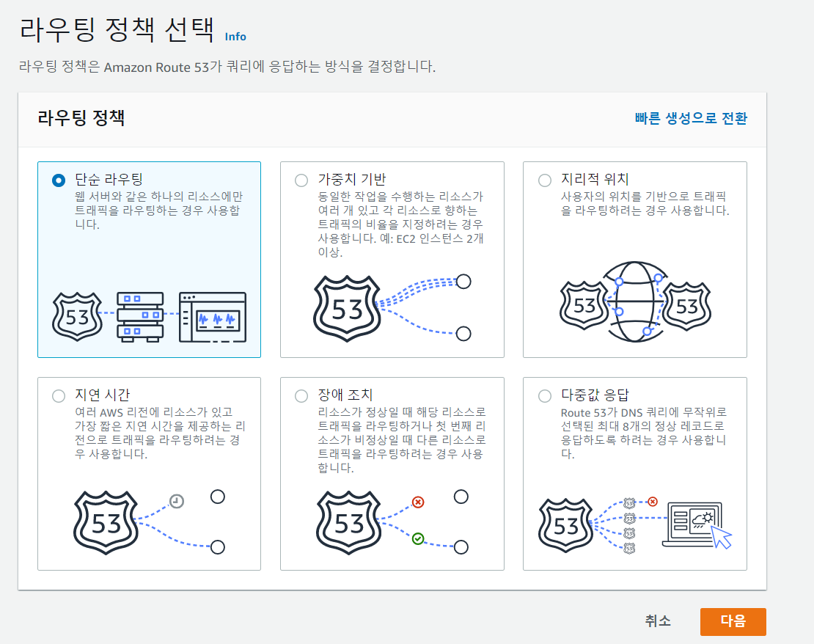Image resolution: width=814 pixels, height=644 pixels.
Task: Click the orange 다음 button
Action: 733,622
